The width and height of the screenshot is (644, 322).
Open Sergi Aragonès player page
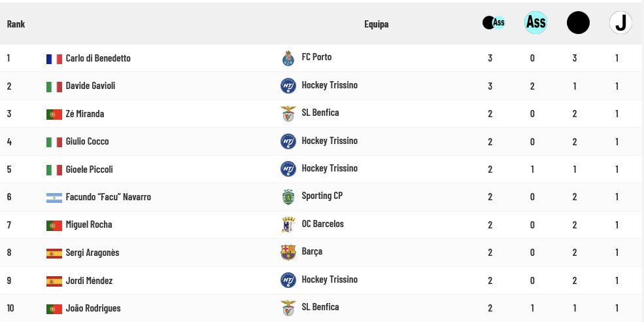click(x=92, y=253)
